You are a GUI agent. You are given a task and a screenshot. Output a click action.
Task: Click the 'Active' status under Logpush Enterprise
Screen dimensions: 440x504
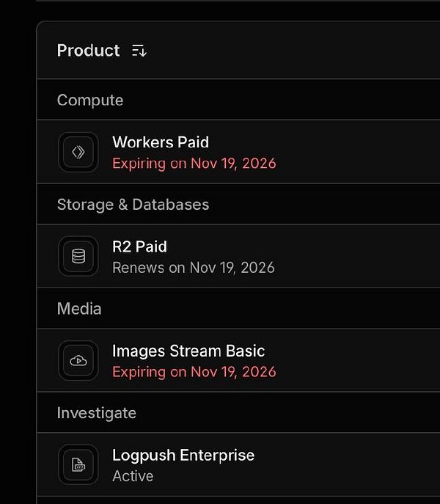133,476
